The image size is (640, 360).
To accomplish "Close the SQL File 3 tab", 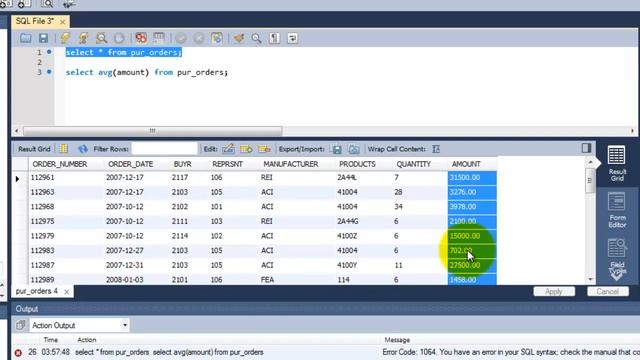I will tap(63, 22).
